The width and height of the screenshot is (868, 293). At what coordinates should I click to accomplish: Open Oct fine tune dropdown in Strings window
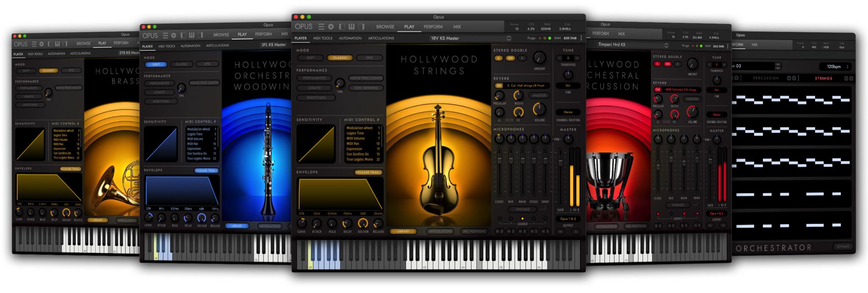click(x=568, y=86)
